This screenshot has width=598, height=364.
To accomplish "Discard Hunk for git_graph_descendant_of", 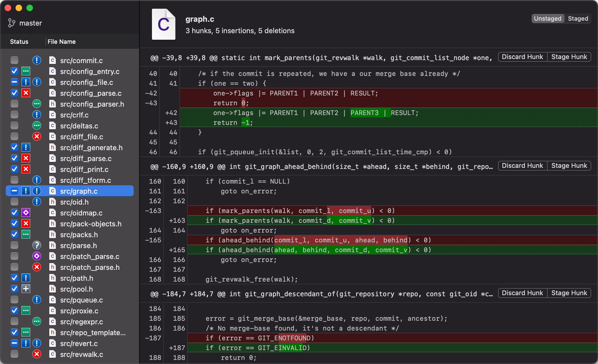I will pyautogui.click(x=523, y=293).
